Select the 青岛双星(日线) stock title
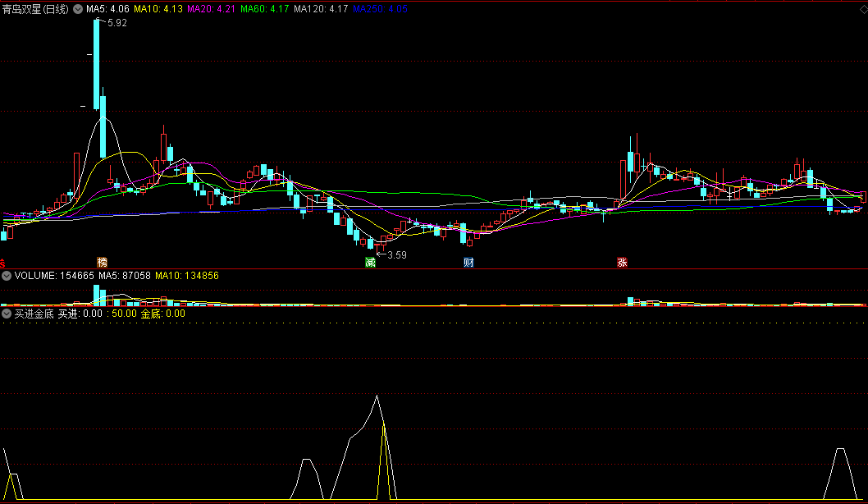This screenshot has height=504, width=868. coord(35,9)
